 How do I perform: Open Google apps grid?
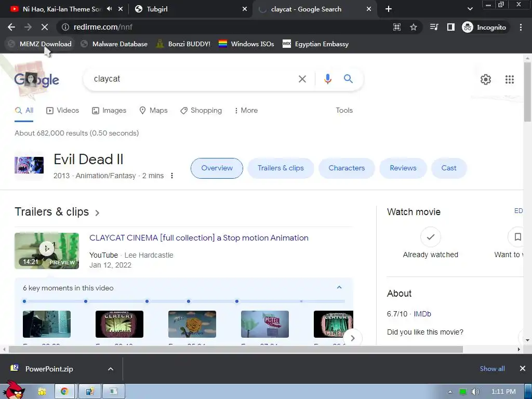pyautogui.click(x=510, y=79)
